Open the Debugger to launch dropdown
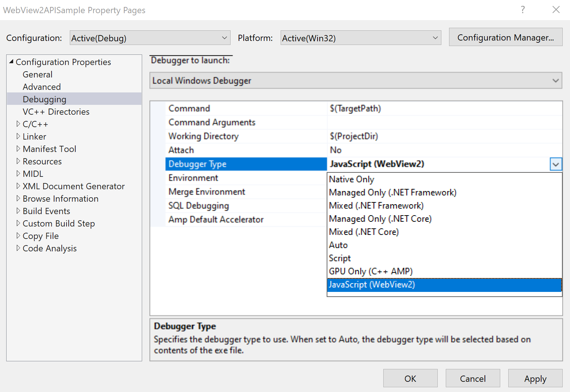The image size is (570, 392). point(556,80)
